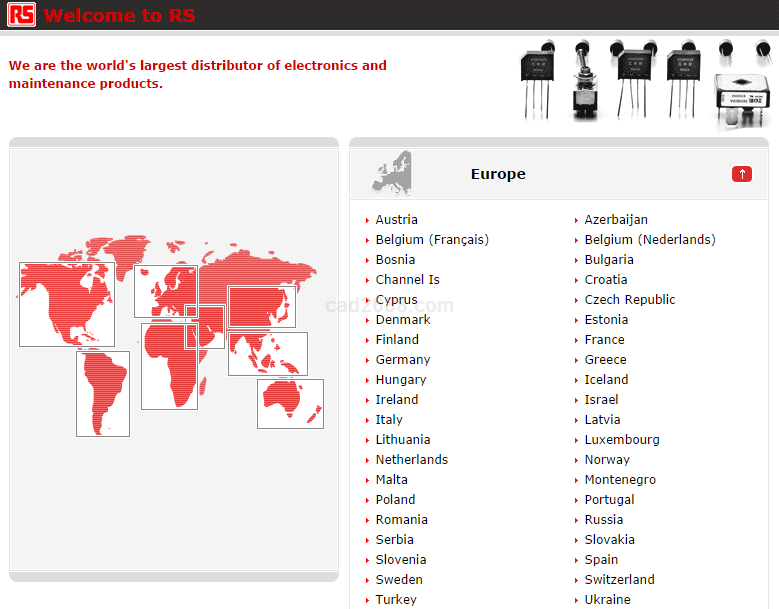The width and height of the screenshot is (779, 609).
Task: Go to the Germany site
Action: click(403, 360)
